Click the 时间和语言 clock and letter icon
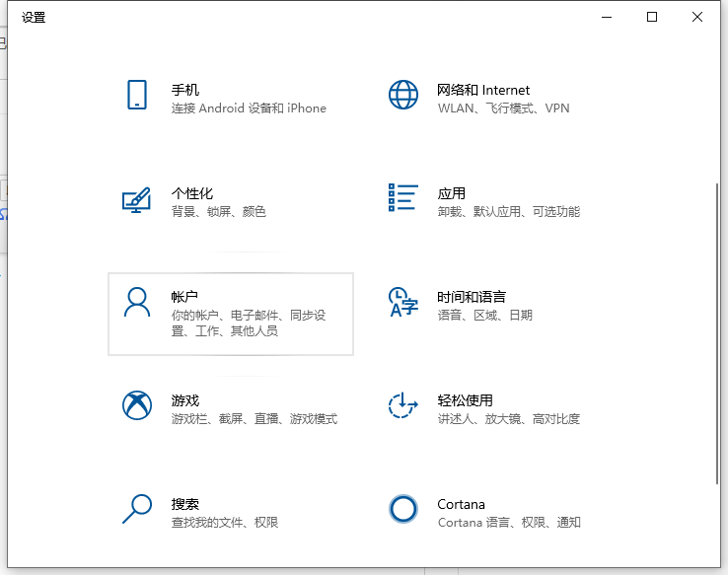Screen dimensions: 728x575 coord(403,302)
